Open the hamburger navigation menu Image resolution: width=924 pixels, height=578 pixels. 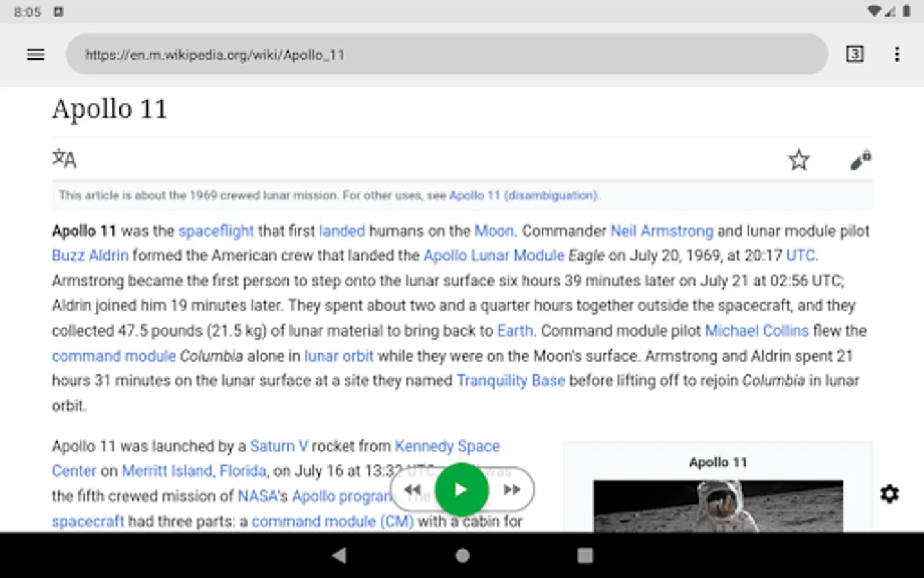point(36,55)
